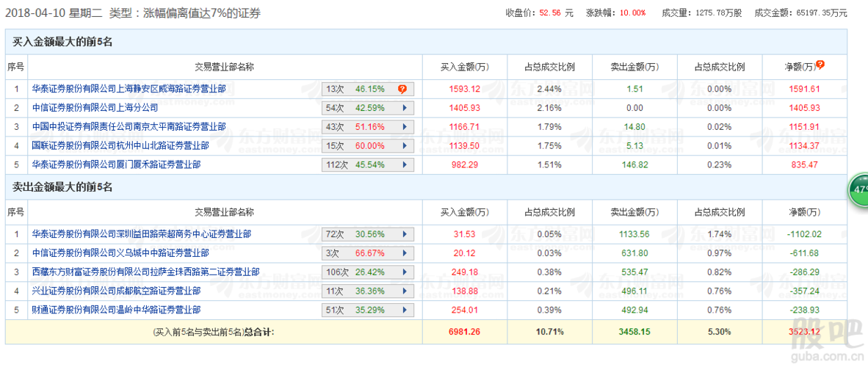Open 国联证券杭州中山北路证券营业部 link
The image size is (868, 367).
120,145
